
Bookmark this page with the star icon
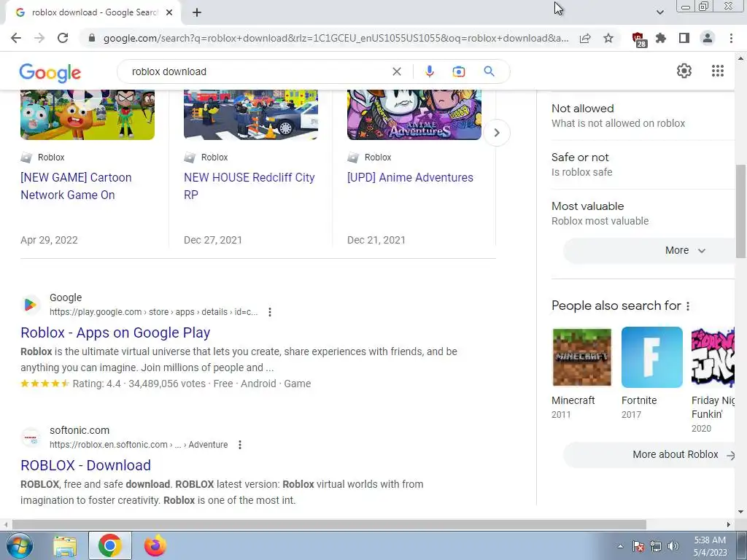tap(608, 38)
